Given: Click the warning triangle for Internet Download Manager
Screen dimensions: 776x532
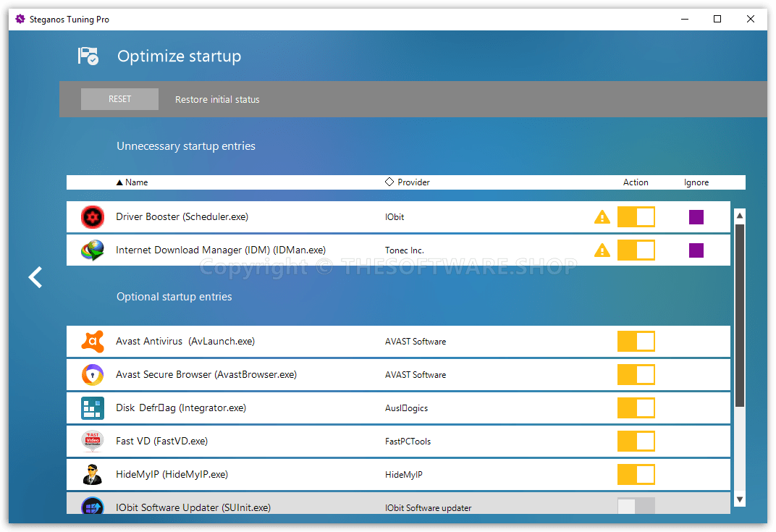Looking at the screenshot, I should [602, 250].
